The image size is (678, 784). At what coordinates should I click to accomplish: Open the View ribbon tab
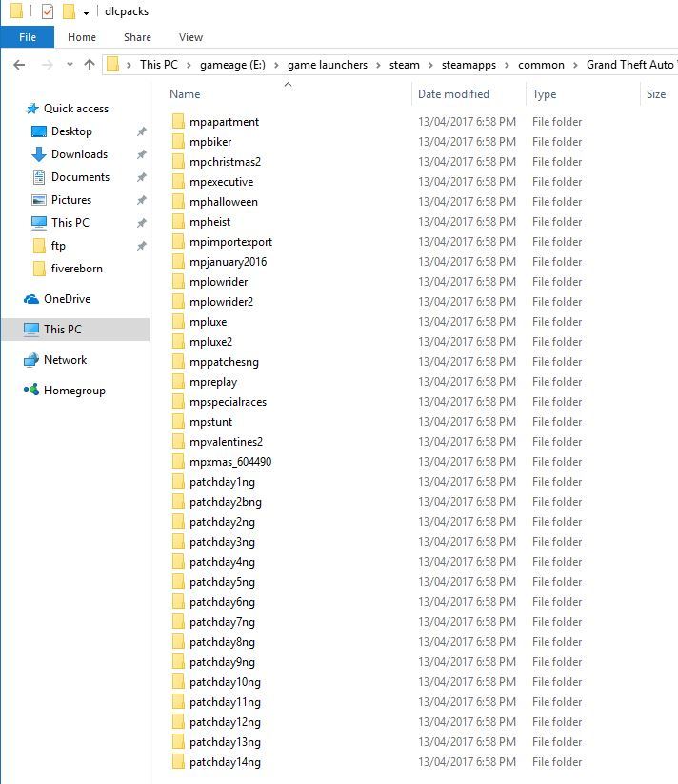point(190,37)
